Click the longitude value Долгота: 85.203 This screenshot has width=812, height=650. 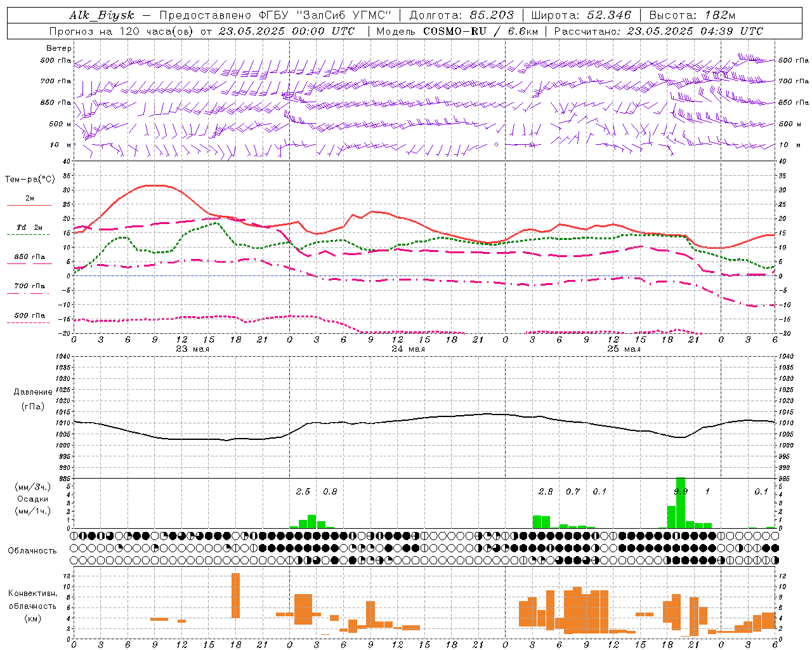pos(461,15)
